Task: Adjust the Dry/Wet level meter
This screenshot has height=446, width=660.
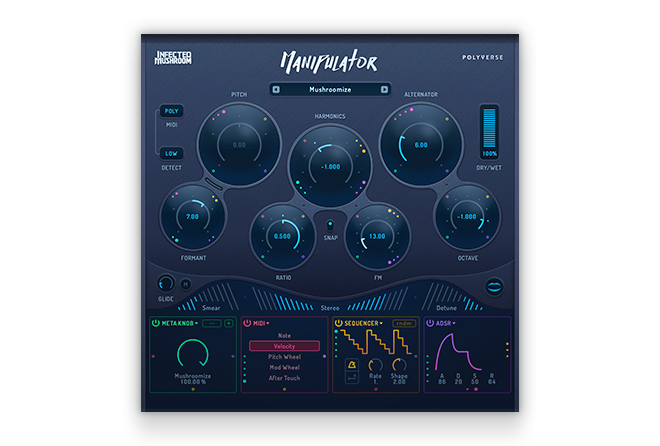Action: click(x=489, y=128)
